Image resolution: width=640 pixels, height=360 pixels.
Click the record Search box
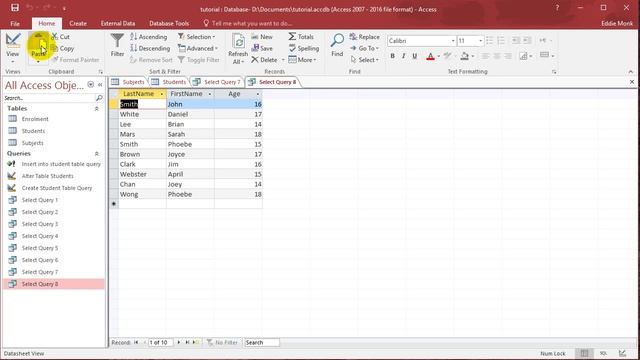click(262, 342)
